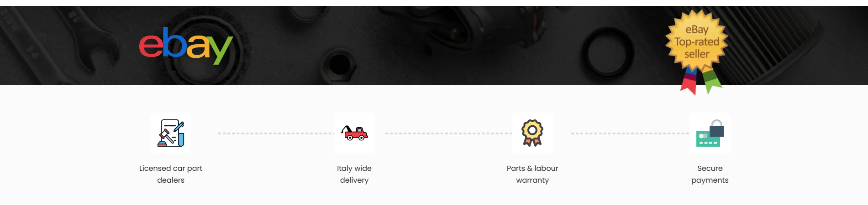Screen dimensions: 868x205
Task: Click the 'Secure payments' label
Action: point(710,174)
